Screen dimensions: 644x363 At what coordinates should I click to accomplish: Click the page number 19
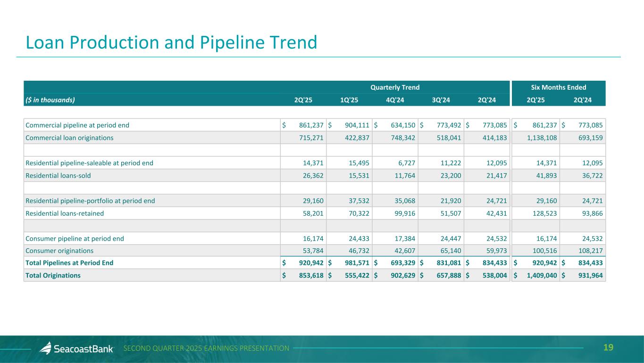[608, 348]
